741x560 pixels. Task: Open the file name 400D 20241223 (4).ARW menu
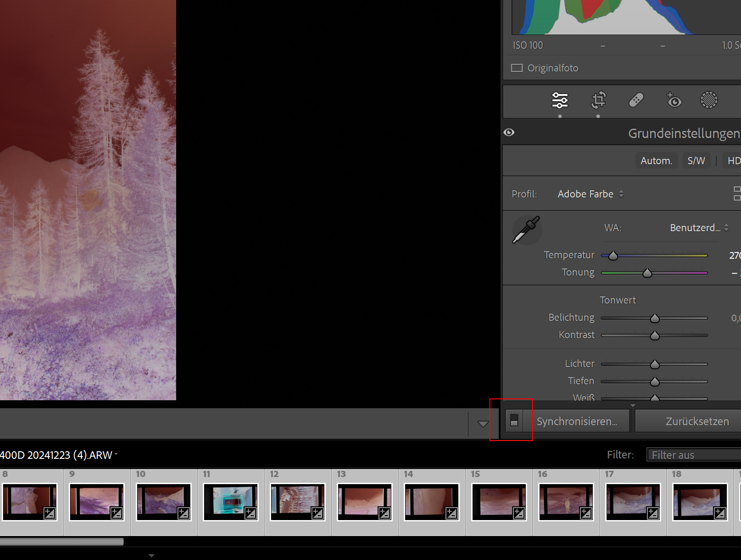click(59, 455)
